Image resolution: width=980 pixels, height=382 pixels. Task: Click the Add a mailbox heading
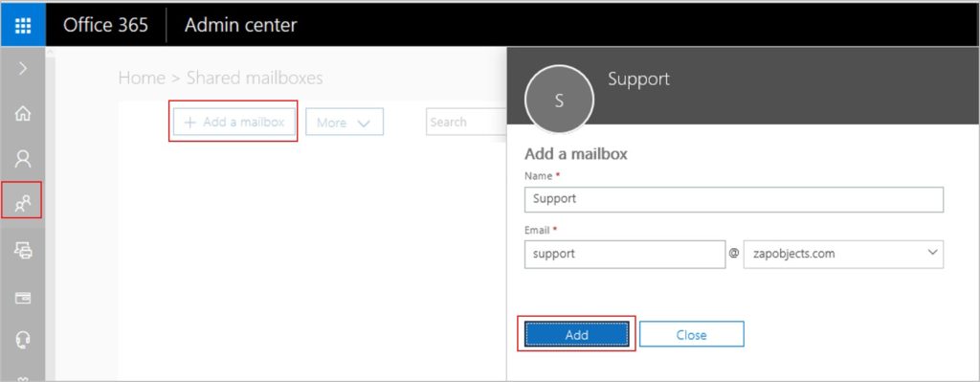tap(575, 154)
